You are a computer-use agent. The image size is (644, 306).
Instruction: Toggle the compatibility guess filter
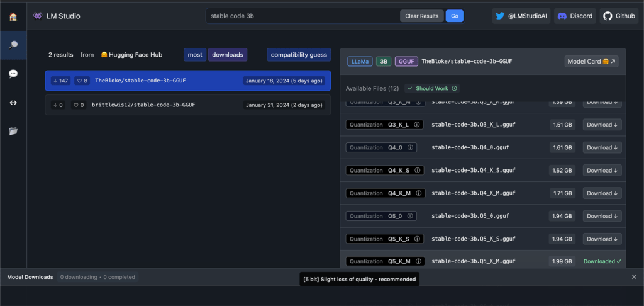click(299, 55)
